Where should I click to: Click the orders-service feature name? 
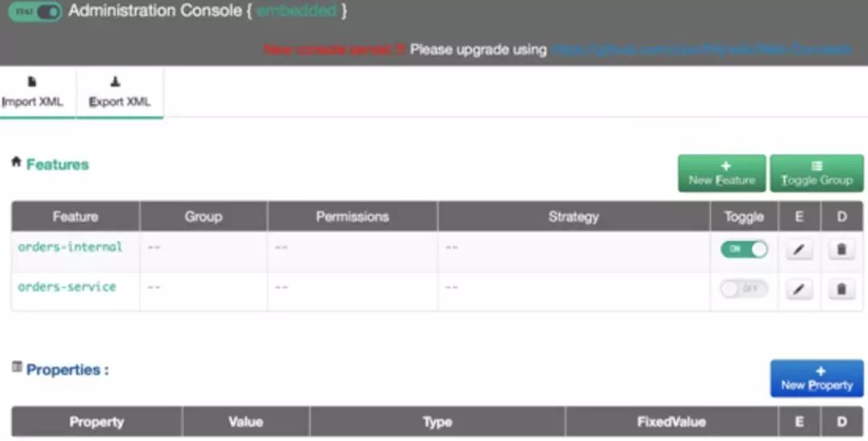tap(67, 287)
